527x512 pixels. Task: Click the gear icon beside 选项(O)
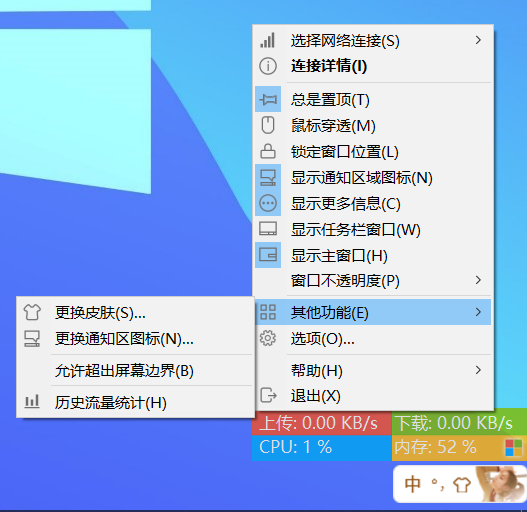point(268,338)
